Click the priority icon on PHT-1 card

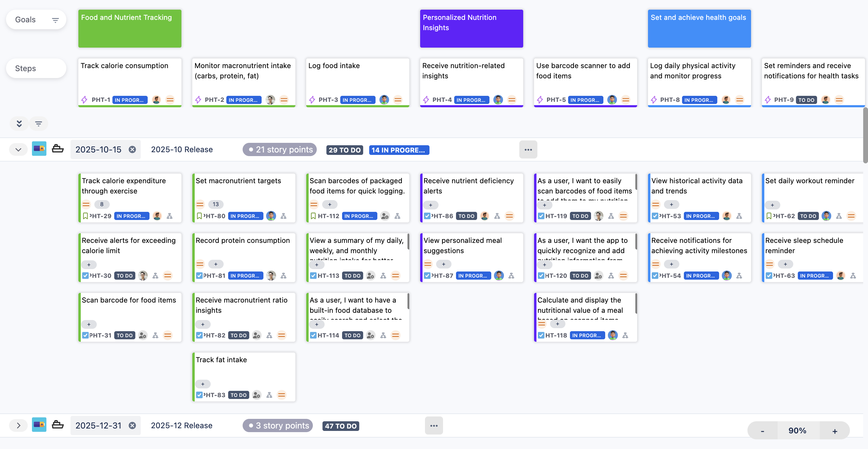170,100
